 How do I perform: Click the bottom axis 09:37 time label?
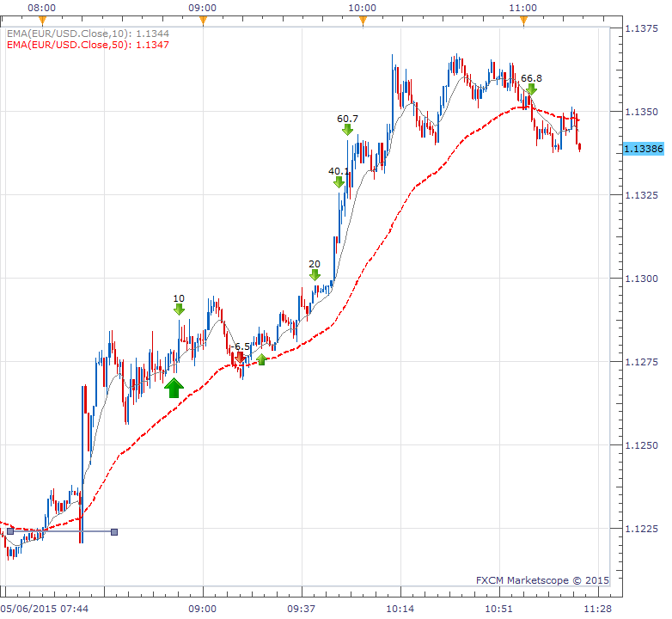coord(302,609)
